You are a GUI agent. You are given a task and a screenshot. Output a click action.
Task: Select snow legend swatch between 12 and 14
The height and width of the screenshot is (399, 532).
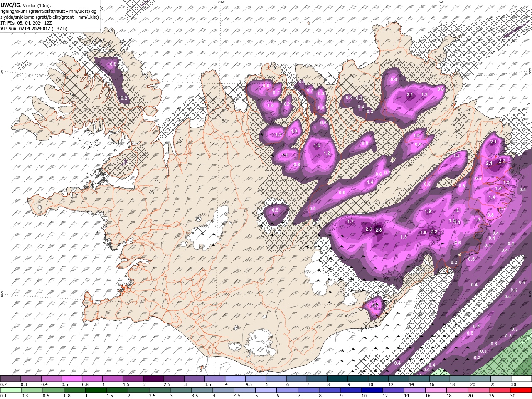(399, 379)
